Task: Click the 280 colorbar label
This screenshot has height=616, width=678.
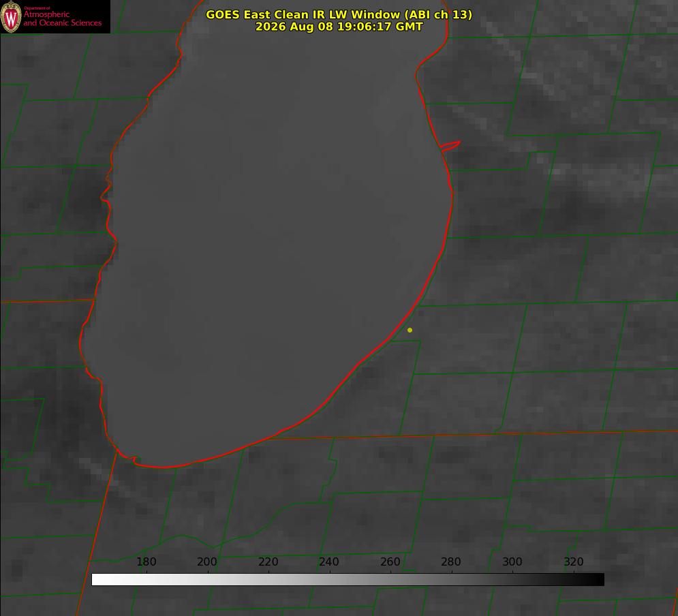Action: (x=451, y=561)
